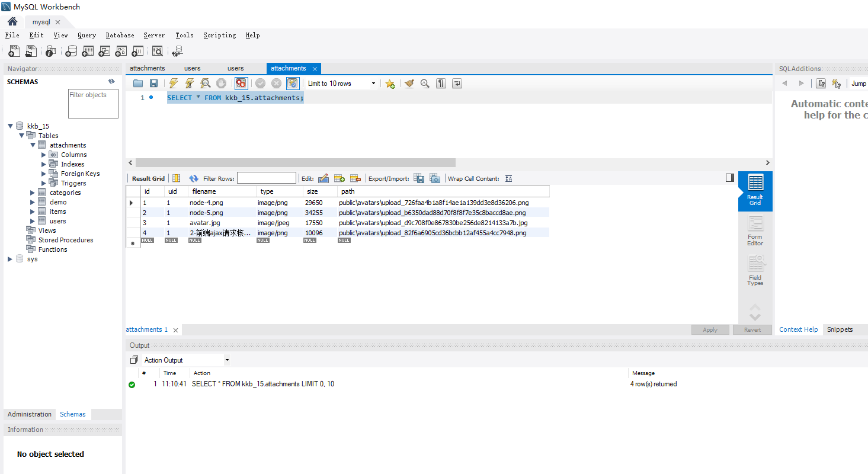Switch to the Administration tab
The width and height of the screenshot is (868, 474).
[30, 414]
